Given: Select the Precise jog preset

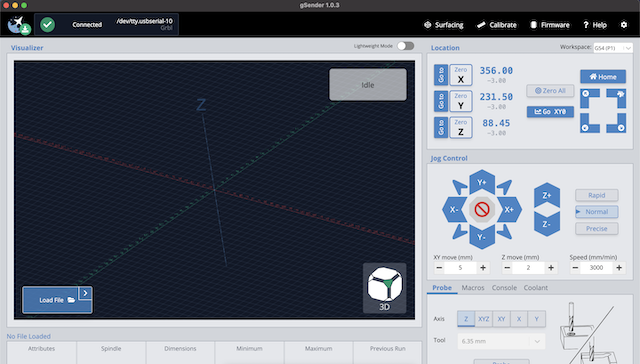Looking at the screenshot, I should [597, 229].
